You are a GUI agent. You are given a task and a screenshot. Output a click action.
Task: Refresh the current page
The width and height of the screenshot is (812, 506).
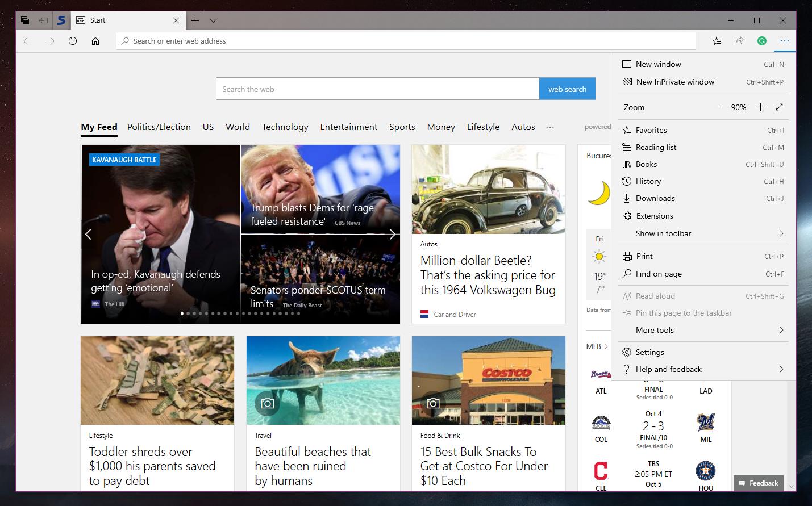tap(73, 41)
